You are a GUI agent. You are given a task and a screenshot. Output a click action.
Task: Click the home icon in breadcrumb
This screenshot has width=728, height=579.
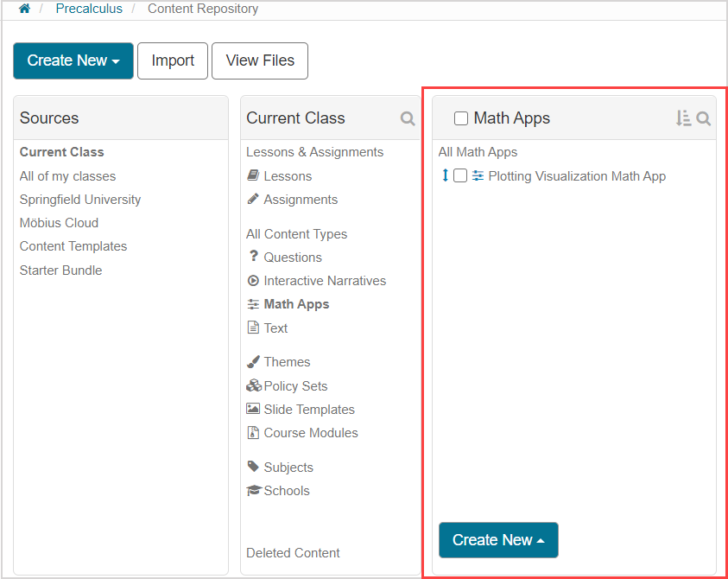24,9
